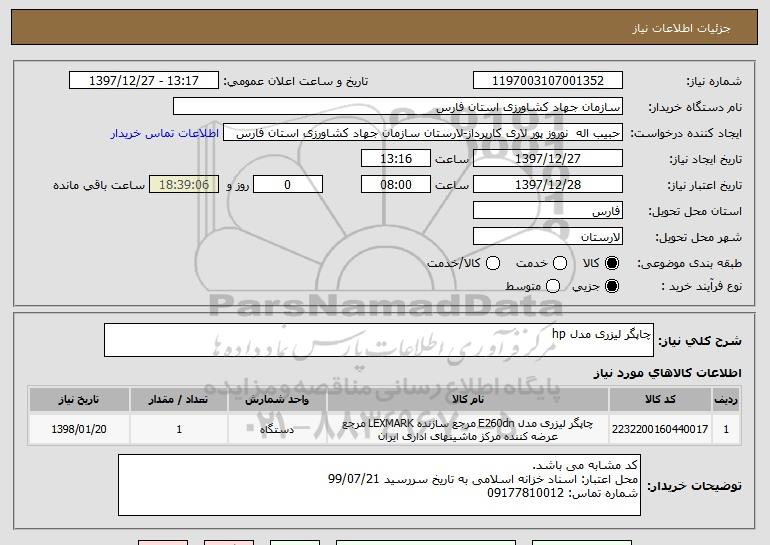Click the creation date 1397/12/27 field
The width and height of the screenshot is (770, 545).
click(548, 159)
